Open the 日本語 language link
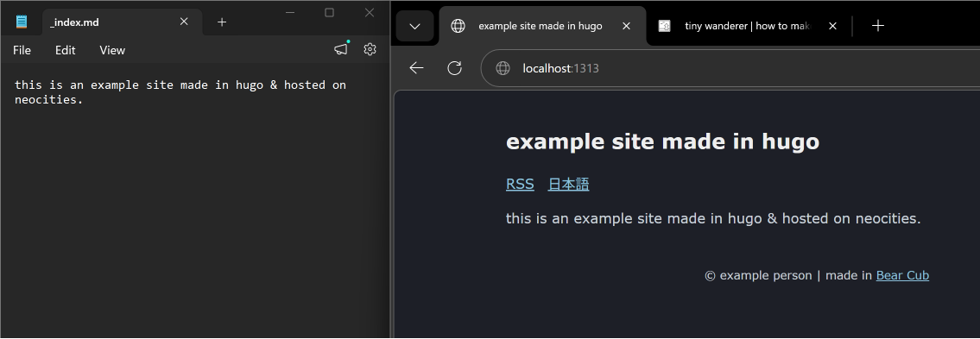The height and width of the screenshot is (339, 980). point(568,185)
